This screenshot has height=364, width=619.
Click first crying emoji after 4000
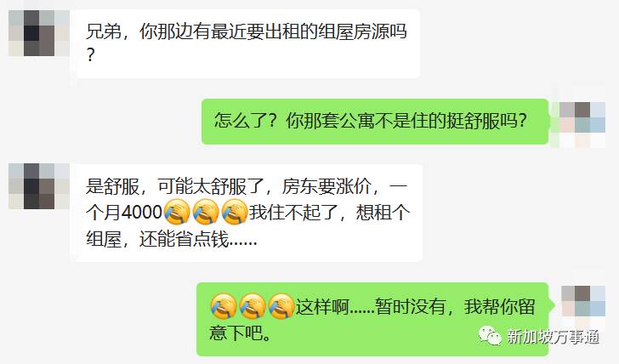tap(177, 213)
